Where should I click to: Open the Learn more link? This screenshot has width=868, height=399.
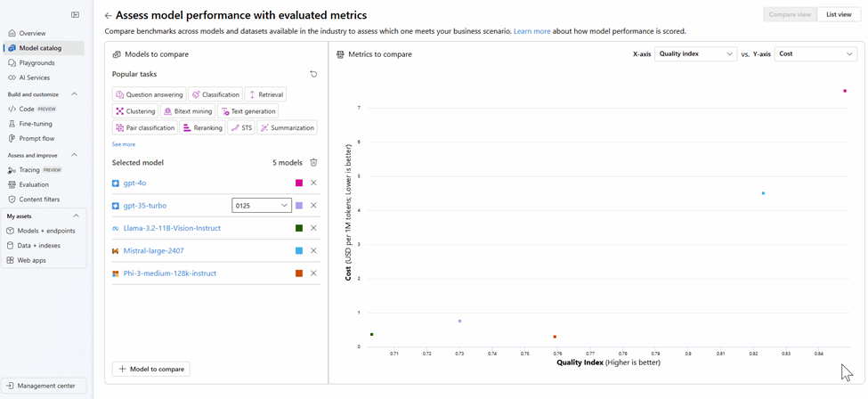coord(532,31)
